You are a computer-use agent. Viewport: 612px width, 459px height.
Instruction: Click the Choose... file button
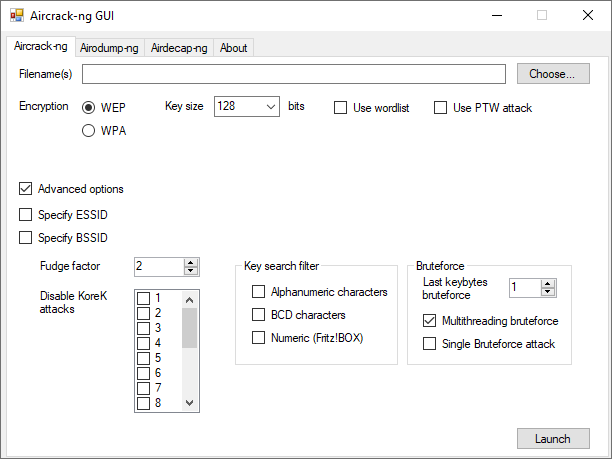pos(553,74)
